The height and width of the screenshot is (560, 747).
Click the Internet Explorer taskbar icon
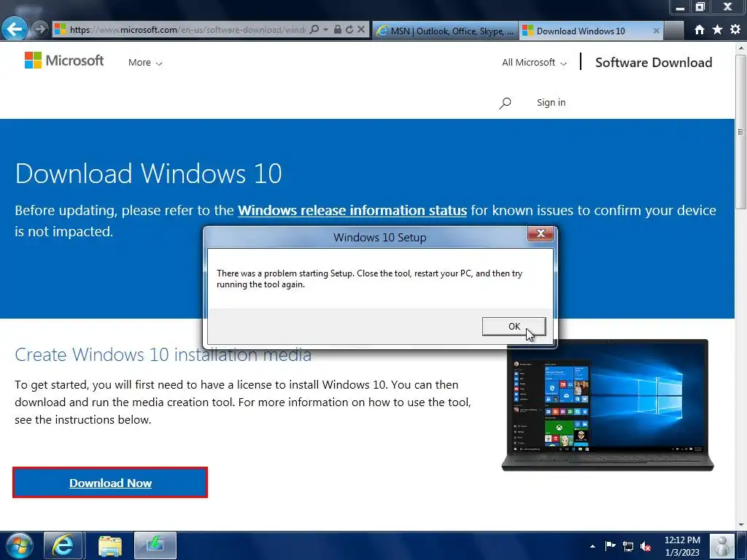pyautogui.click(x=63, y=545)
